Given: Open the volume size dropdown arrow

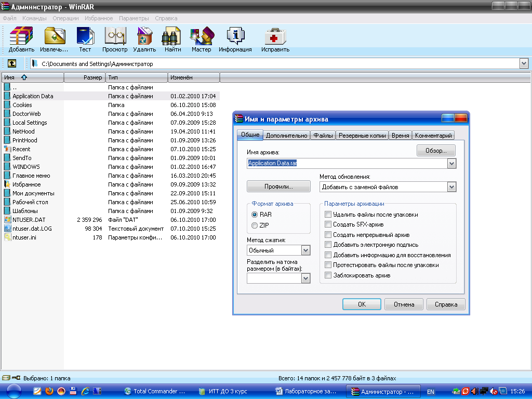Looking at the screenshot, I should pyautogui.click(x=305, y=278).
